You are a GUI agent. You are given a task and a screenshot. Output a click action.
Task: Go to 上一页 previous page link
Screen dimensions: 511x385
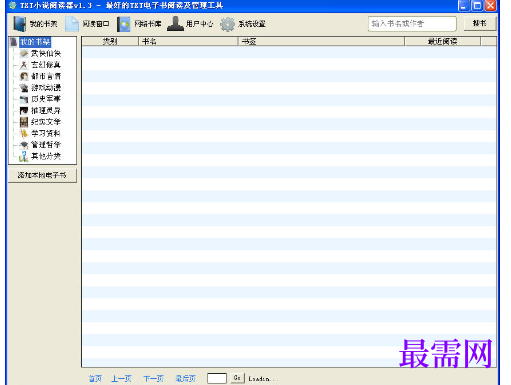tap(121, 378)
